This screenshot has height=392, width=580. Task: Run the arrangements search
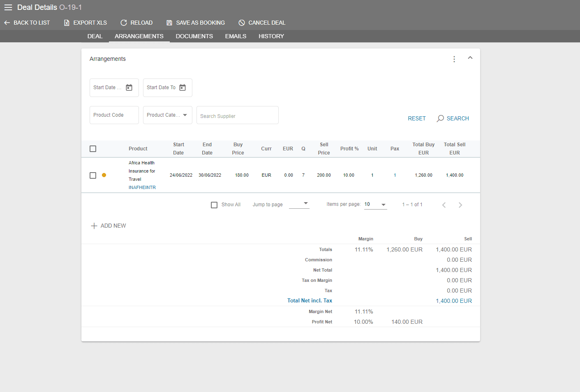[x=453, y=118]
